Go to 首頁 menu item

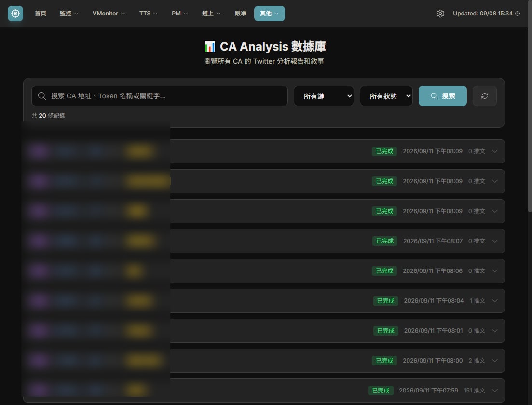tap(41, 13)
